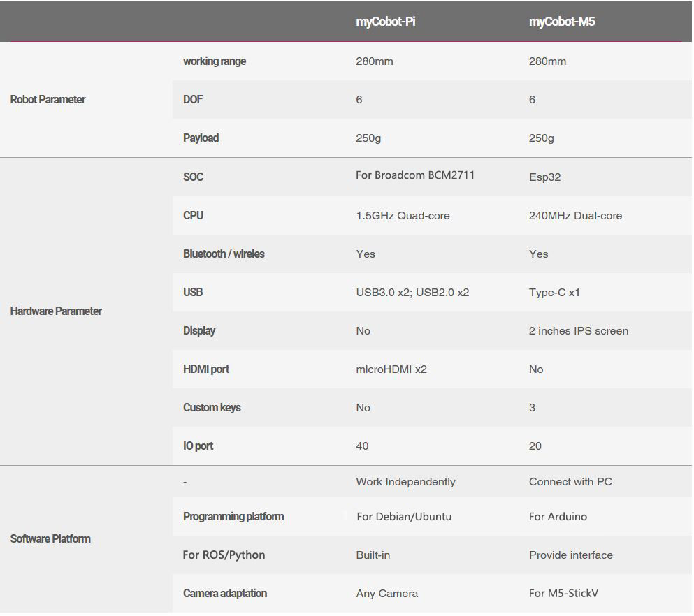Select the Hardware Parameter section label
This screenshot has height=616, width=694.
click(x=56, y=311)
